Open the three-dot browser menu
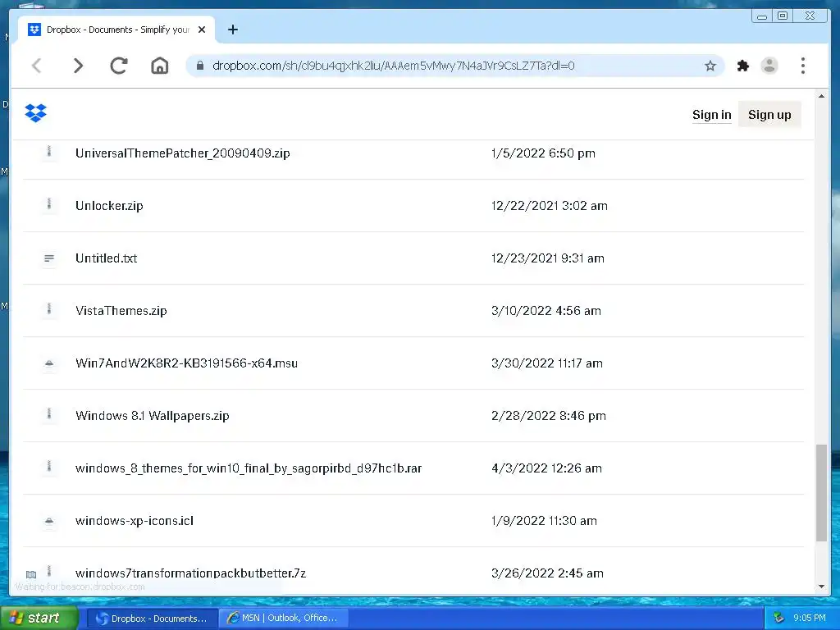Viewport: 840px width, 630px height. pyautogui.click(x=802, y=66)
